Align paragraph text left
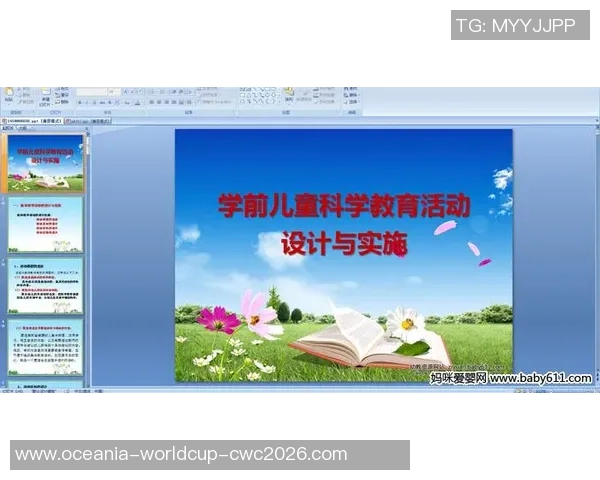Viewport: 600px width, 480px height. point(152,103)
